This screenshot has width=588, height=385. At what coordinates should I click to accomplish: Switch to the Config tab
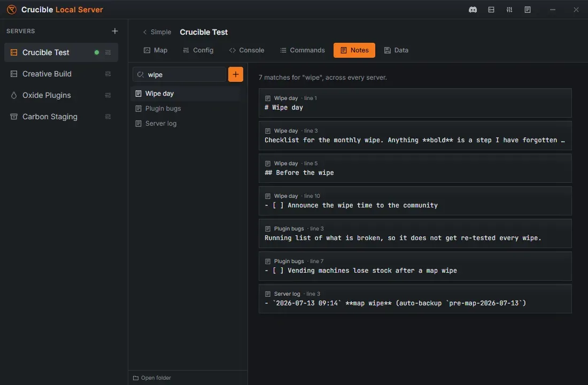click(198, 50)
